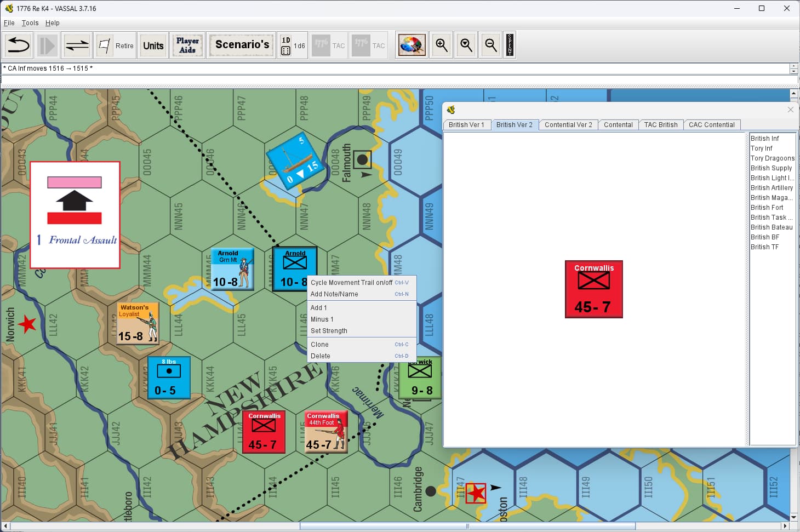The height and width of the screenshot is (532, 800).
Task: Open the File menu
Action: (9, 23)
